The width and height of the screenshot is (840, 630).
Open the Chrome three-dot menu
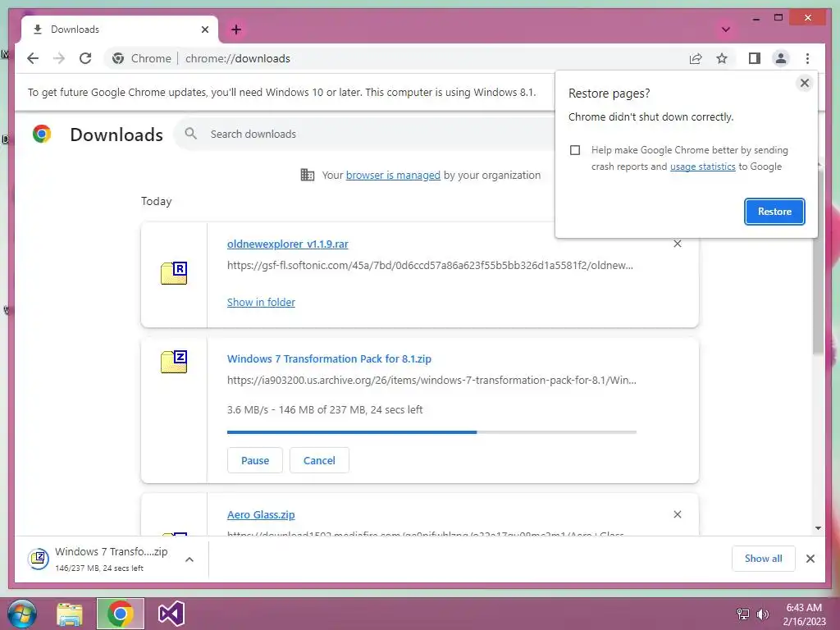807,58
